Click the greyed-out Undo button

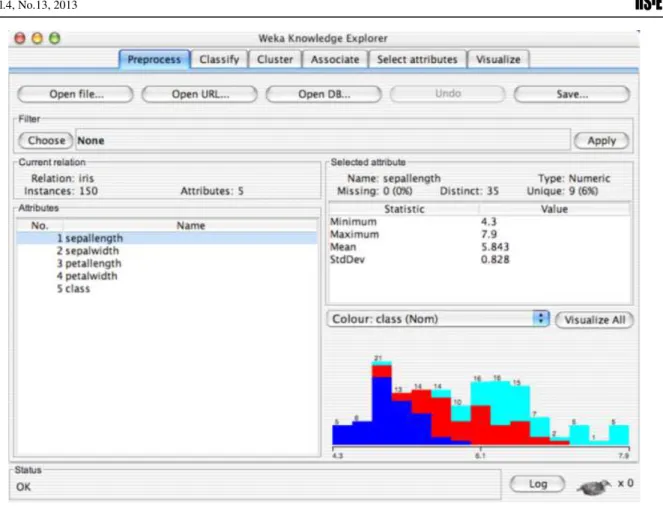click(448, 93)
